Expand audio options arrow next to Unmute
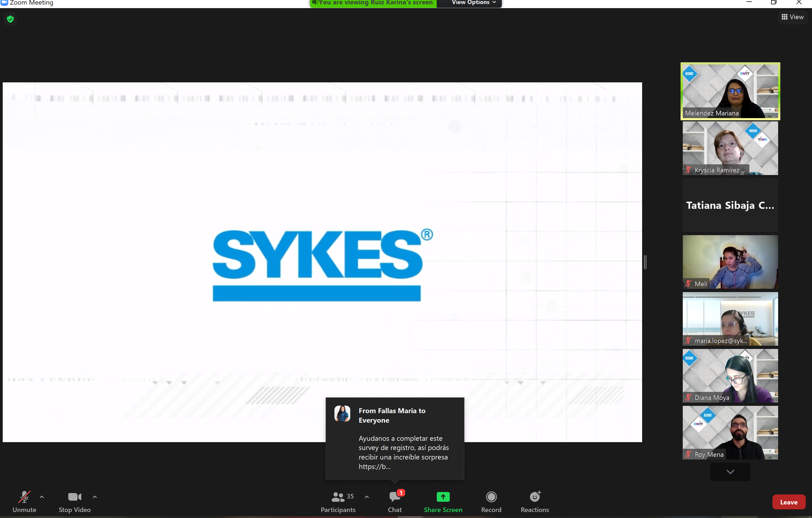 pos(42,497)
